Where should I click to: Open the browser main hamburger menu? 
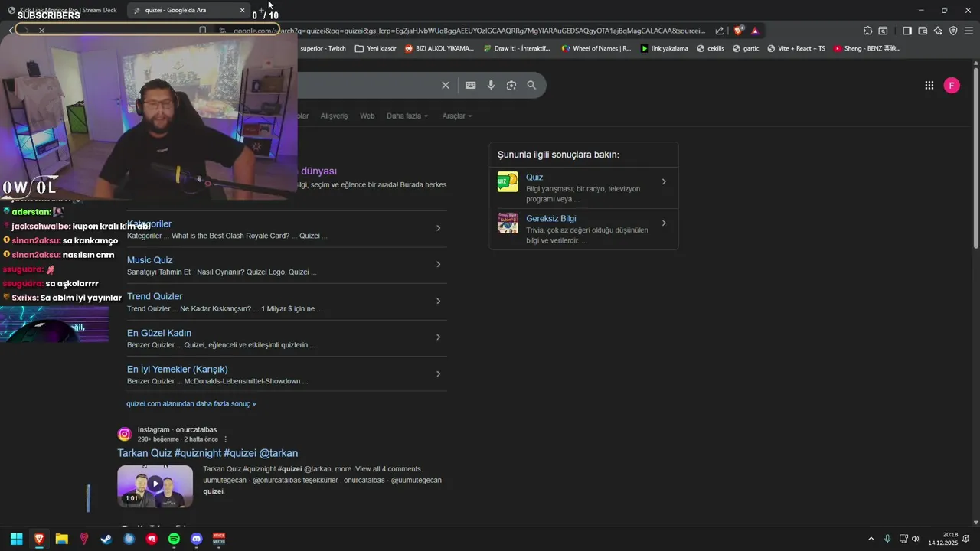click(969, 31)
